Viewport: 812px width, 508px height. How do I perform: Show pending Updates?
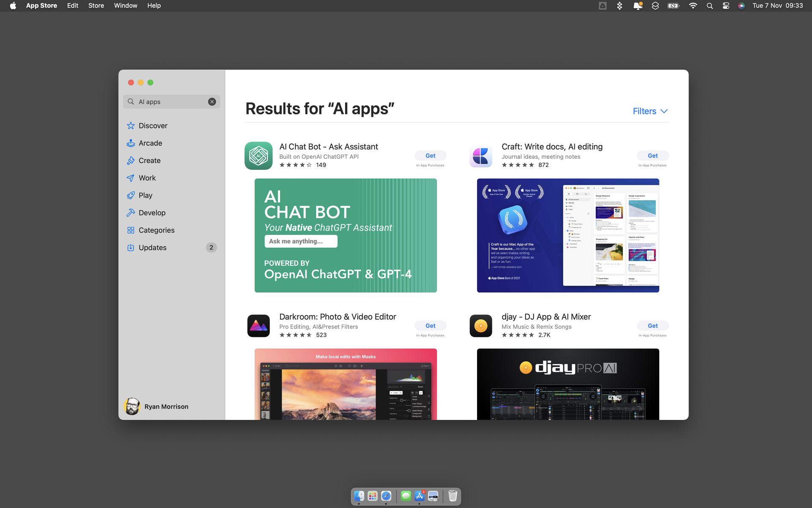coord(152,247)
